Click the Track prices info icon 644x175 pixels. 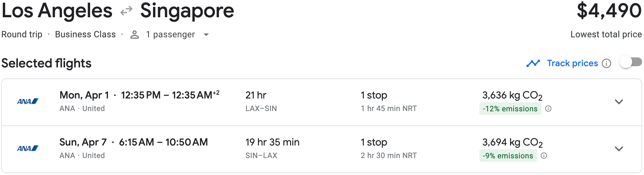tap(606, 63)
